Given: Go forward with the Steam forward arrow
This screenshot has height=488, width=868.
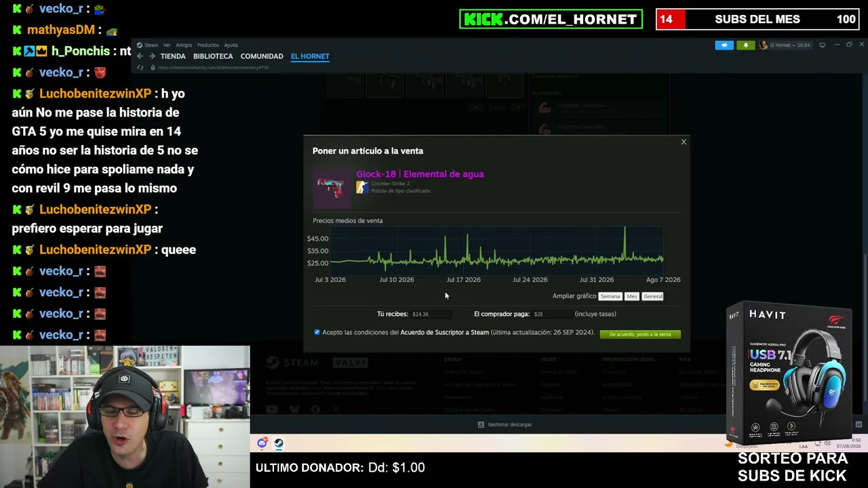Looking at the screenshot, I should click(152, 56).
